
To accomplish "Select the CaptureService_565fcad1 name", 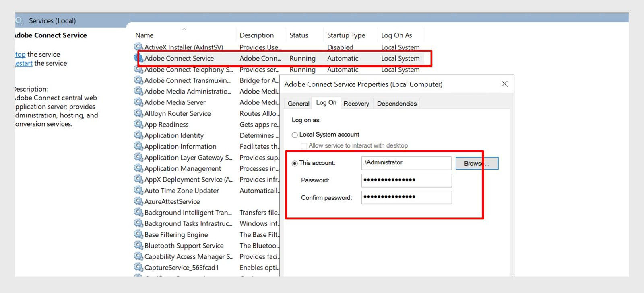I will [182, 268].
